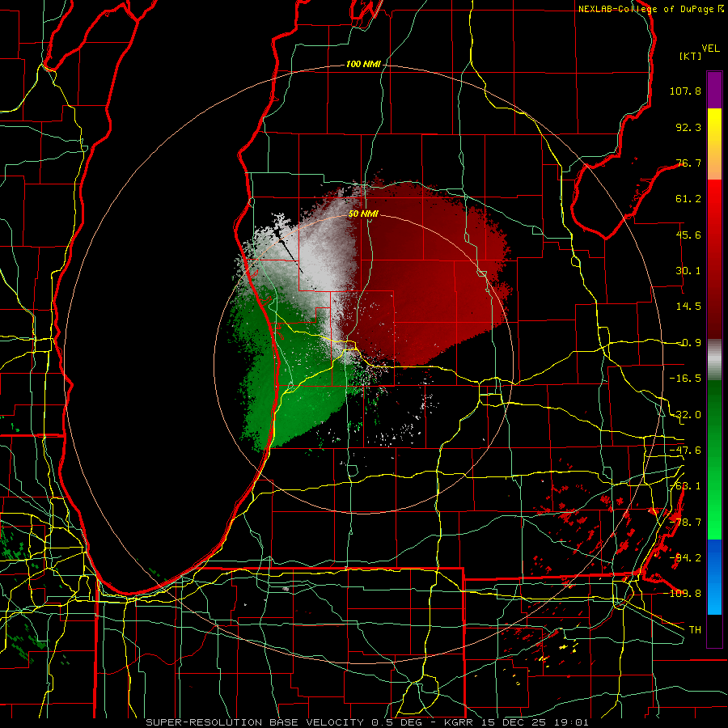This screenshot has height=728, width=728.
Task: Pick the blue segment of the color bar
Action: tap(714, 577)
